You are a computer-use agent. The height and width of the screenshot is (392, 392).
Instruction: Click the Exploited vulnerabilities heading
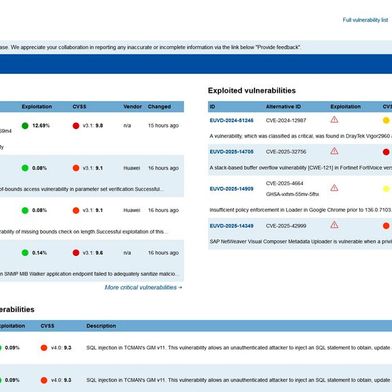(252, 91)
